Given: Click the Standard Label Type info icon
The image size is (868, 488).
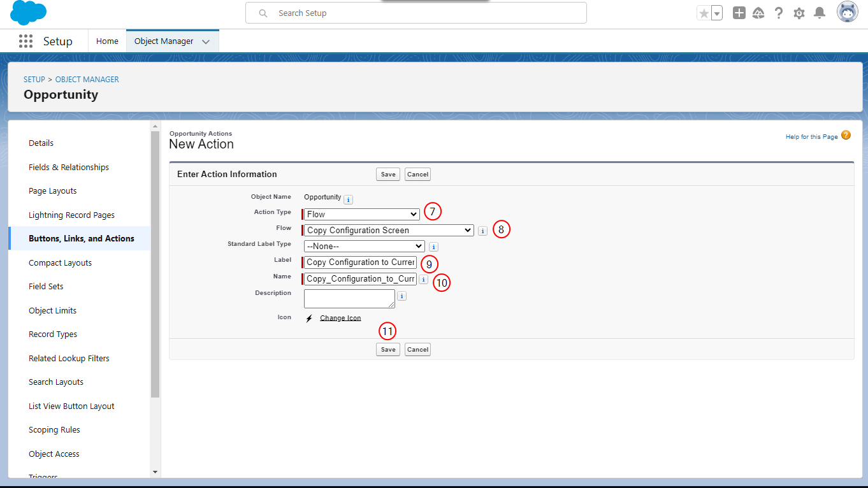Looking at the screenshot, I should point(433,247).
